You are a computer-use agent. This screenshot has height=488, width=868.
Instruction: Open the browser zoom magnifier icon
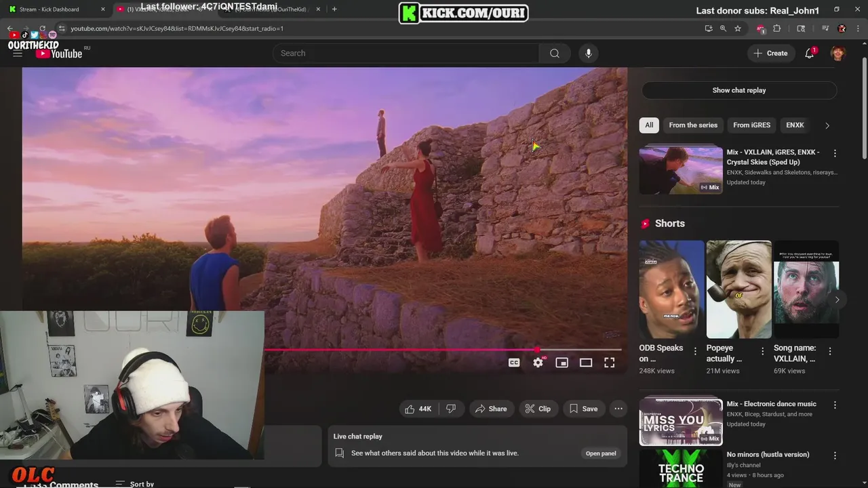tap(723, 28)
